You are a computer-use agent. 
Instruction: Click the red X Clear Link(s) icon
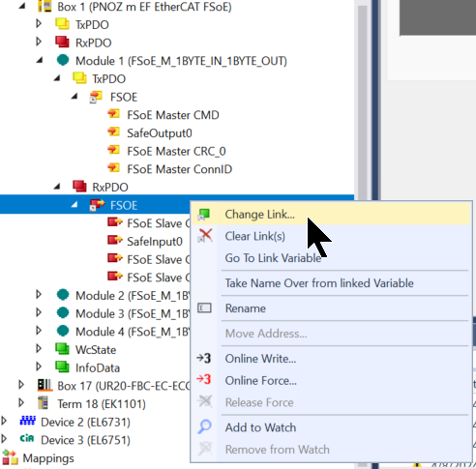pos(205,236)
